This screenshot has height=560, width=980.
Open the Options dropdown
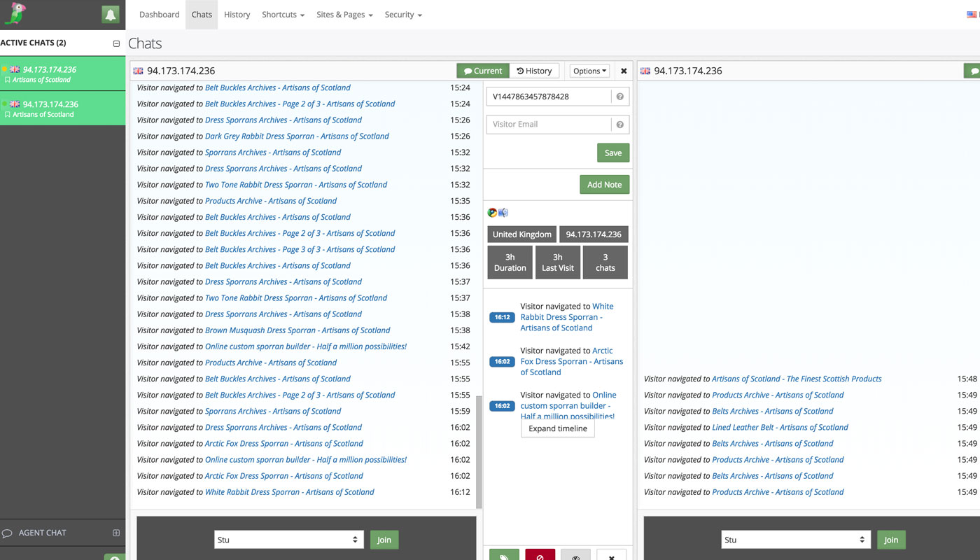[589, 71]
